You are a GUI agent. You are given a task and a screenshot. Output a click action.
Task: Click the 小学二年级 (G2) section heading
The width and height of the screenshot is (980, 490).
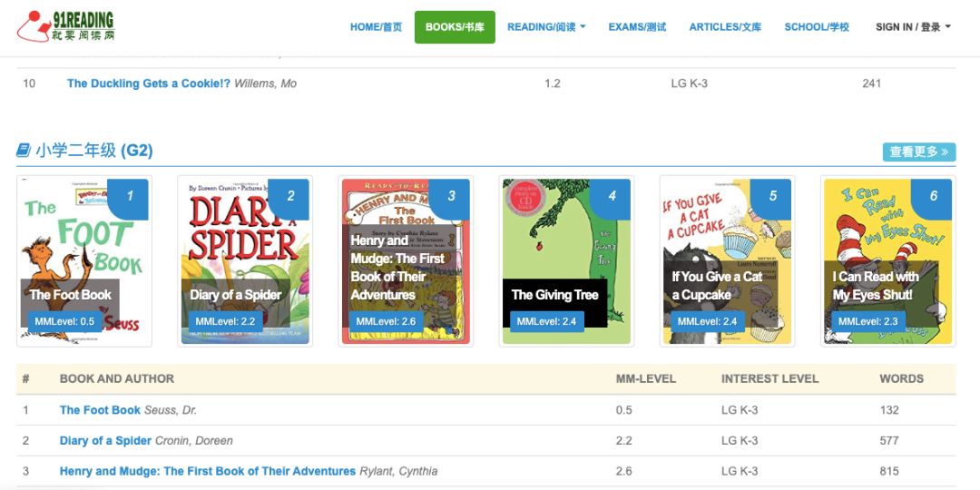pyautogui.click(x=94, y=151)
